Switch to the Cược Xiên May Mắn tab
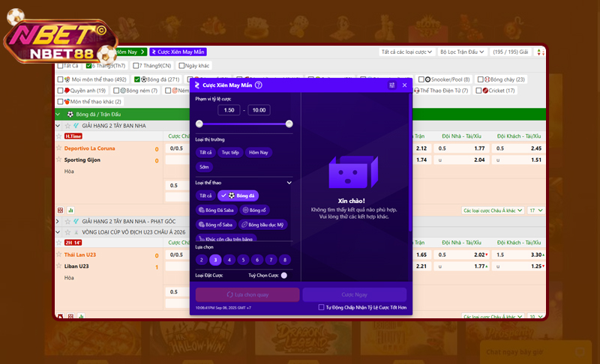Viewport: 600px width, 364px height. point(178,52)
